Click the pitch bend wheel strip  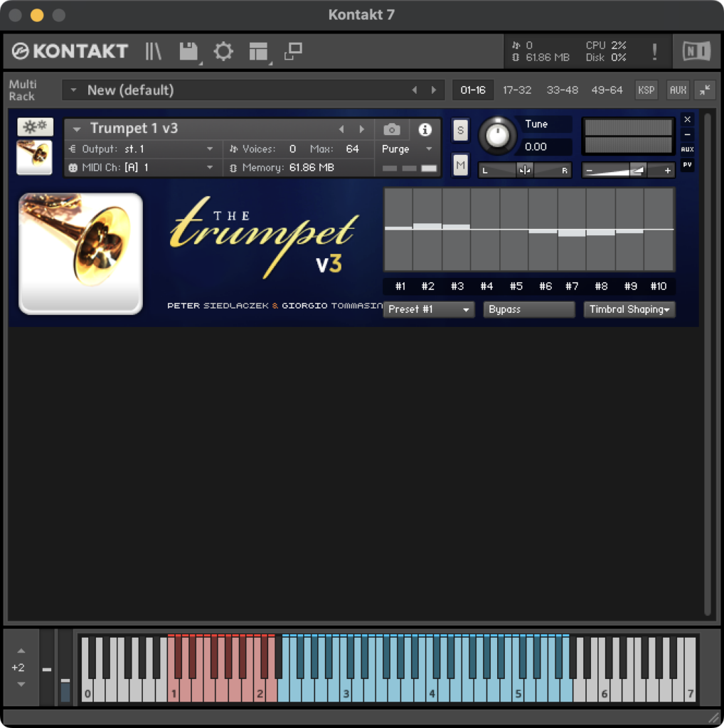pyautogui.click(x=47, y=668)
